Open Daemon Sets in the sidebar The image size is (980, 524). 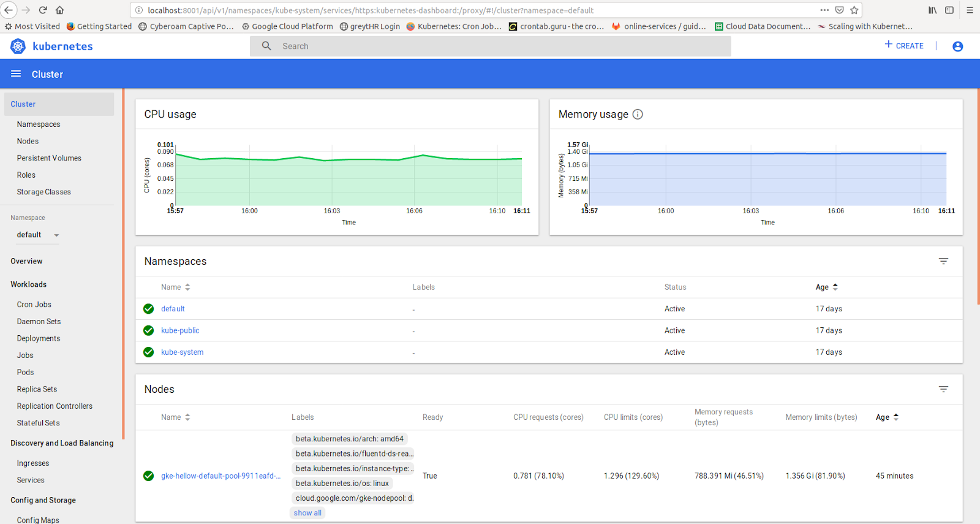(39, 321)
